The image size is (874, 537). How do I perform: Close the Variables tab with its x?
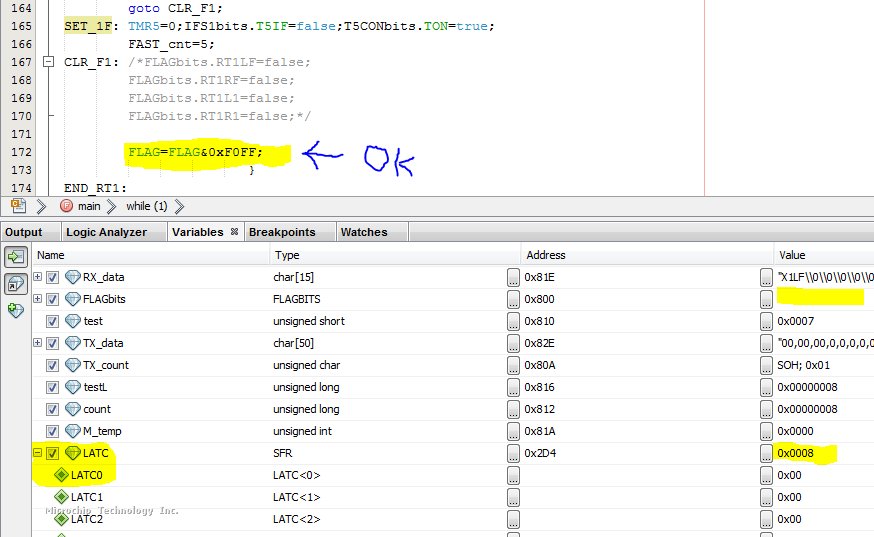[x=234, y=232]
